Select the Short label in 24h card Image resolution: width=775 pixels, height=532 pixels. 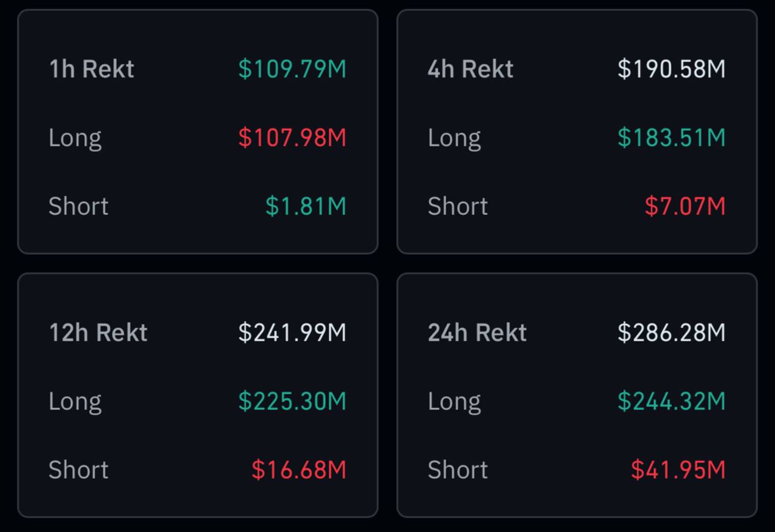[458, 470]
